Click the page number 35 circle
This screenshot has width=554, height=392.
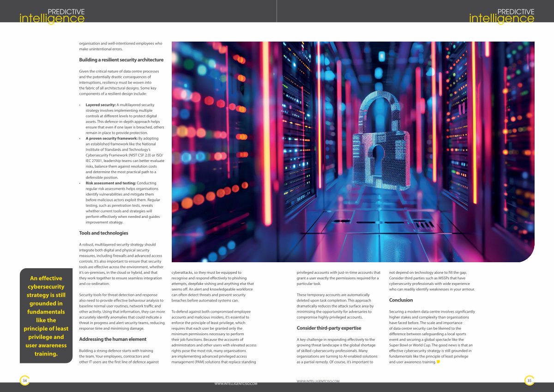click(530, 380)
